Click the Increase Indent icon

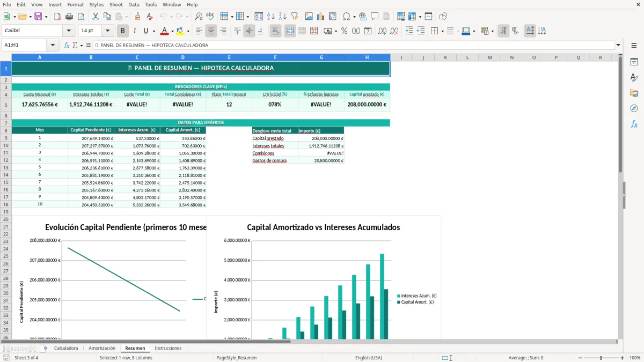pos(409,31)
